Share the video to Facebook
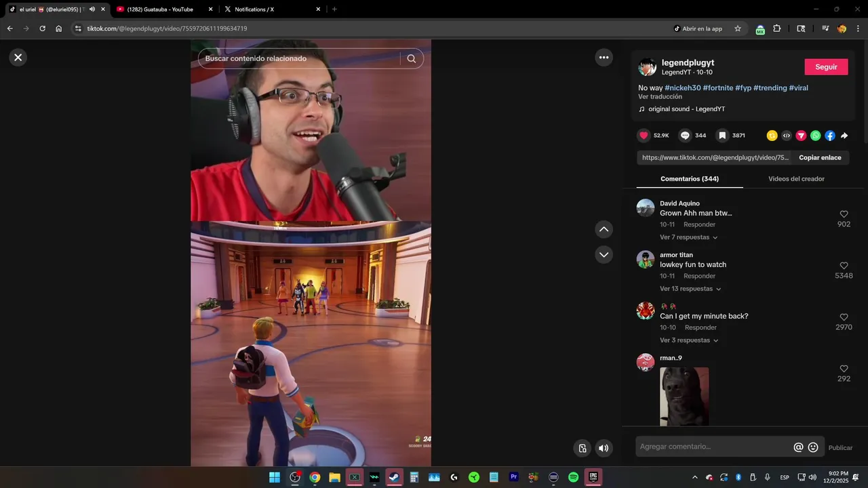868x488 pixels. click(830, 136)
